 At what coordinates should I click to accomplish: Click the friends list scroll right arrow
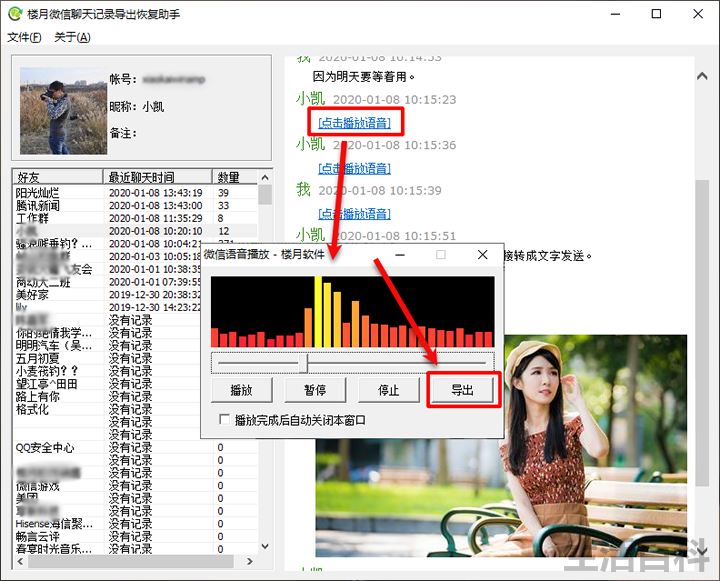click(250, 561)
